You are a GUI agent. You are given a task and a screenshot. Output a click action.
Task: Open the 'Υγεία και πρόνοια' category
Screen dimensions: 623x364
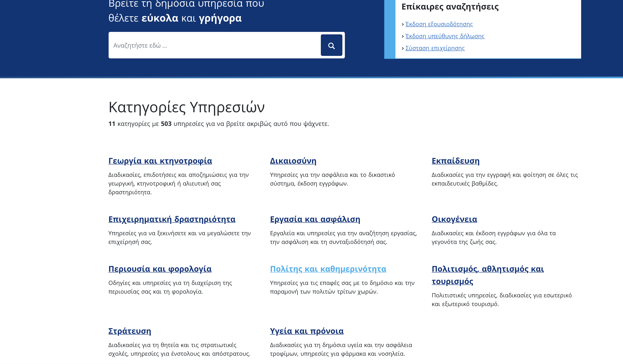307,331
